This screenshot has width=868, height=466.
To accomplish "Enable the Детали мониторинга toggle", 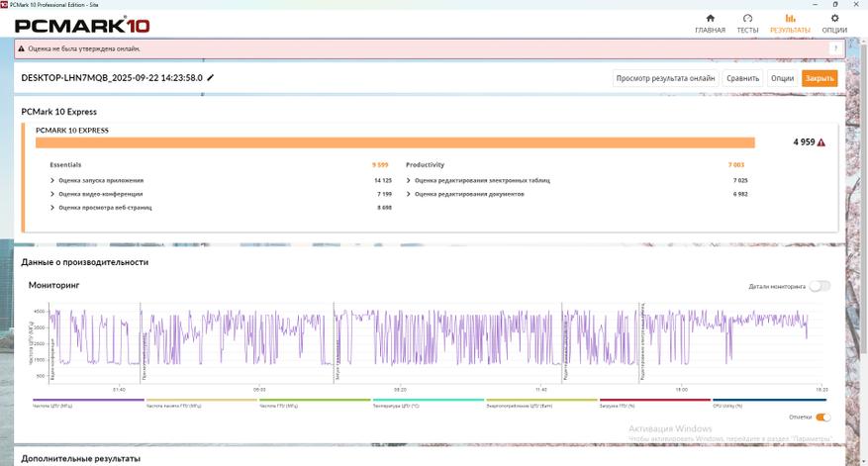I will (x=819, y=286).
